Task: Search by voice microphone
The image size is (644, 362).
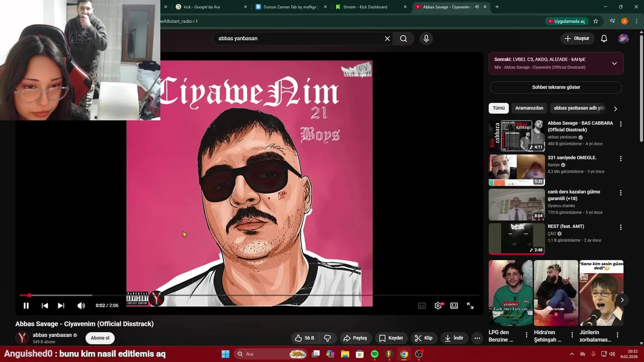Action: pos(426,39)
